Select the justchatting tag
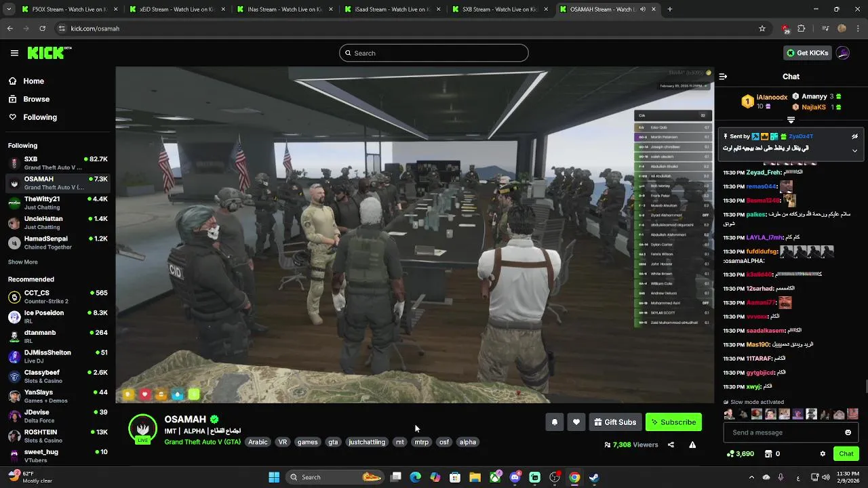The height and width of the screenshot is (488, 868). coord(367,442)
